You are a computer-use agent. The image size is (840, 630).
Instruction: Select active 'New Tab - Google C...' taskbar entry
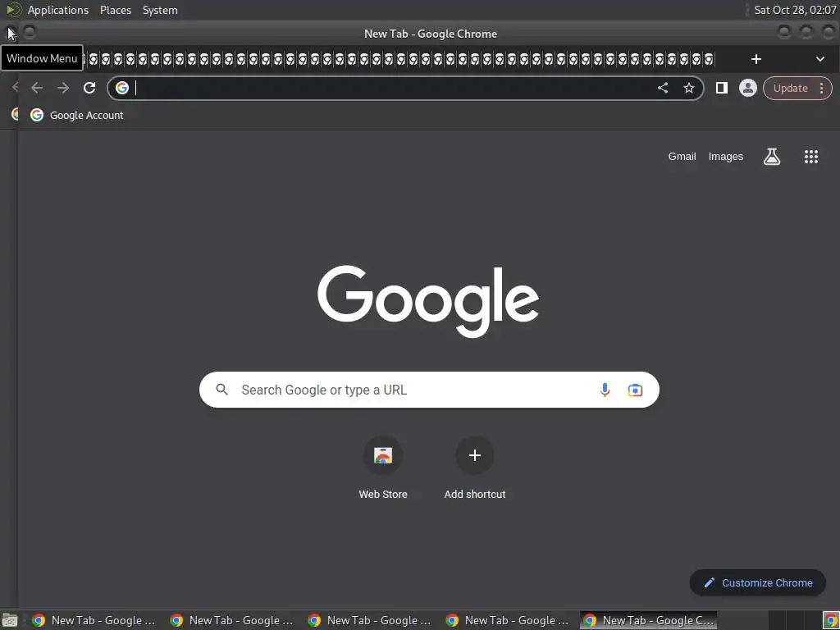click(x=648, y=620)
